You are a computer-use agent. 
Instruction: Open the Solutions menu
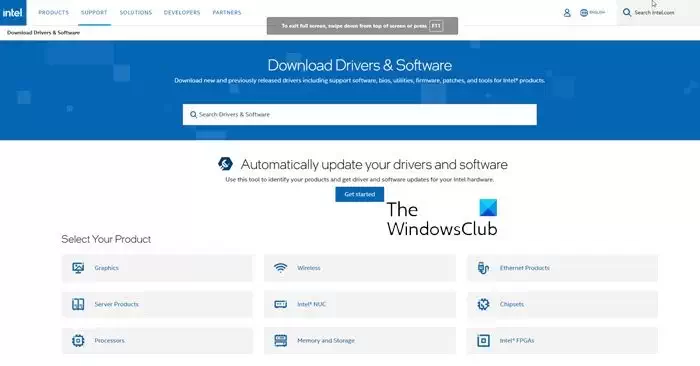[x=136, y=12]
